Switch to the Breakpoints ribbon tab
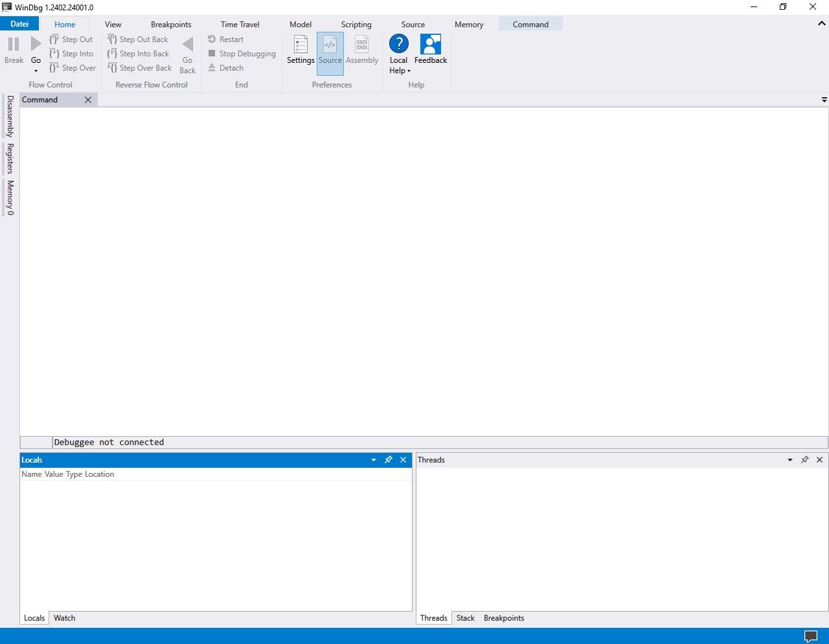 click(x=171, y=25)
